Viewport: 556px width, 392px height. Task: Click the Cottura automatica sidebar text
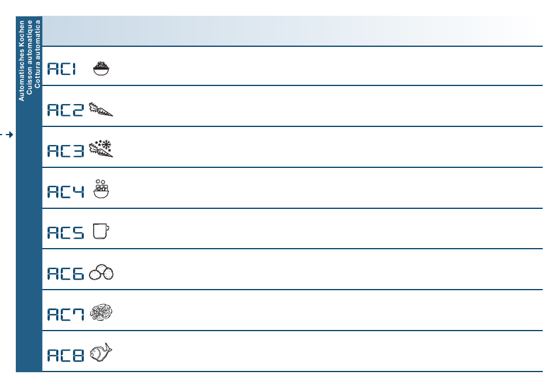(x=37, y=54)
